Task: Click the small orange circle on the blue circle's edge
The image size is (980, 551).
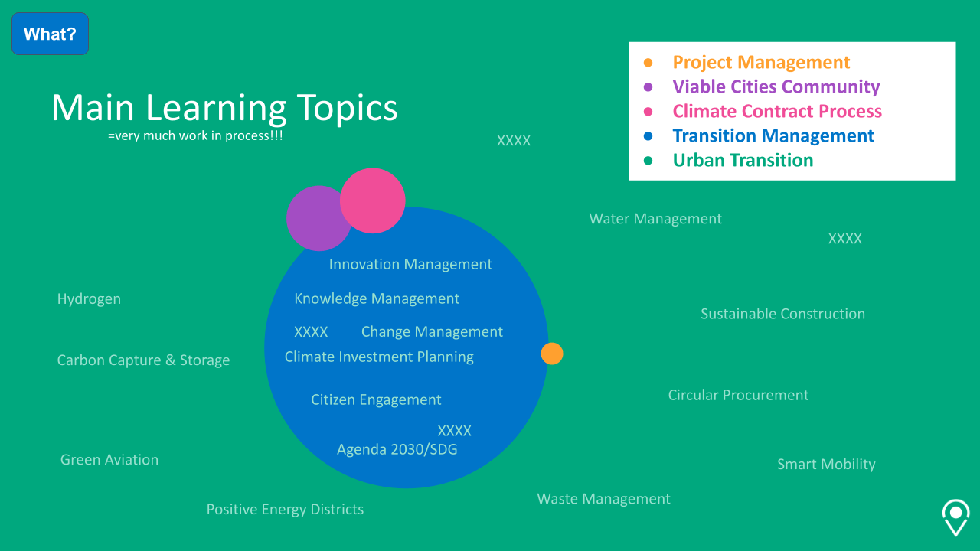Action: (x=552, y=354)
